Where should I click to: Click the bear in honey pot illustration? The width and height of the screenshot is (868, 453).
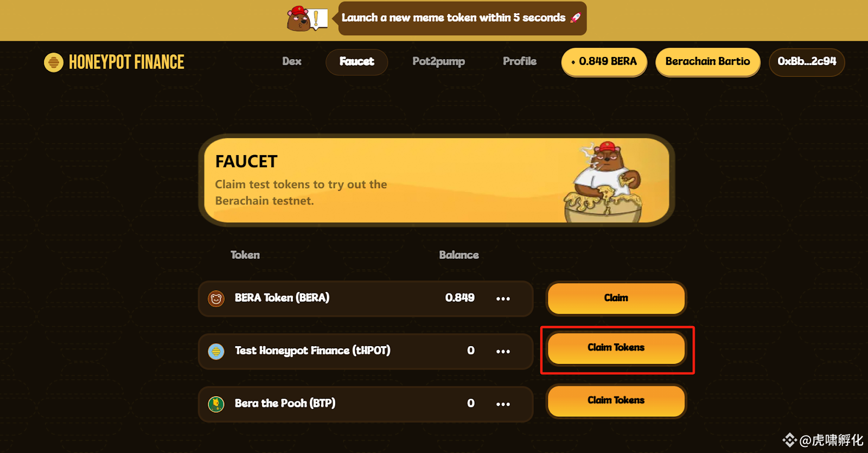[x=603, y=182]
